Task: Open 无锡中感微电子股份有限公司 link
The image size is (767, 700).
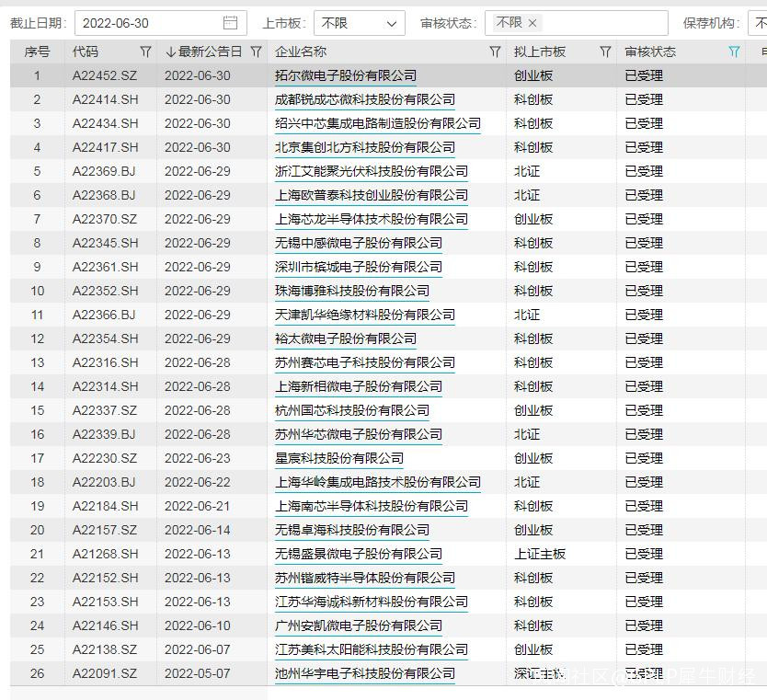Action: (359, 243)
